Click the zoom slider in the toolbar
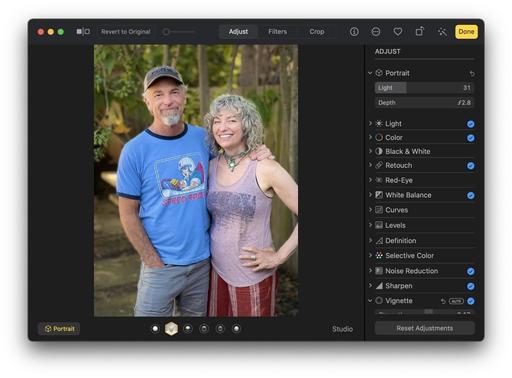 (179, 32)
